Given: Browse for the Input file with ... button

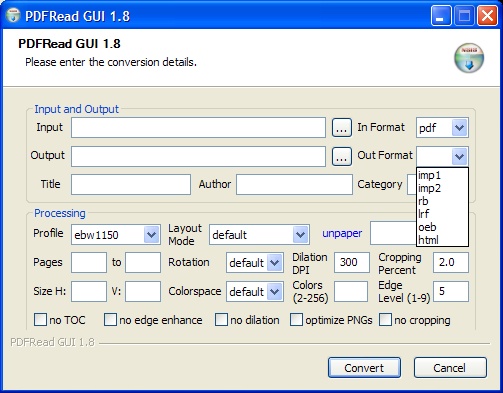Looking at the screenshot, I should click(342, 127).
